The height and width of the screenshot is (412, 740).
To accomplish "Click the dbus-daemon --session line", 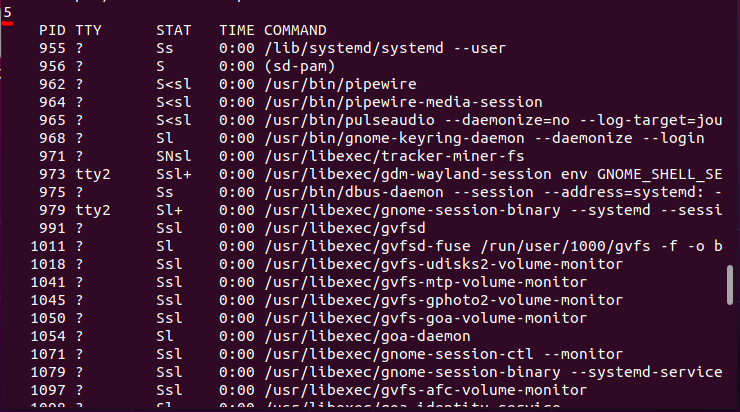I will pos(493,192).
